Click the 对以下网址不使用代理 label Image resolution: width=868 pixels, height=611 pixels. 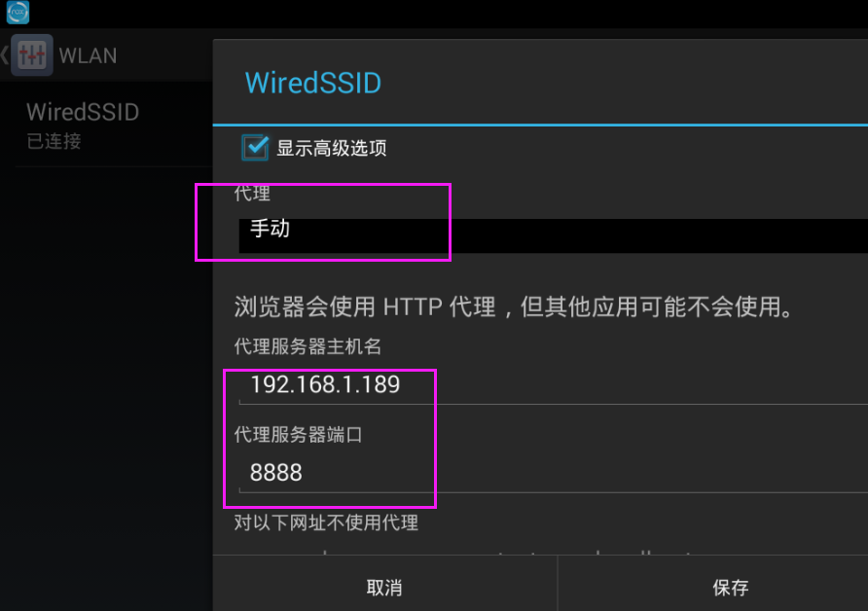pyautogui.click(x=326, y=523)
